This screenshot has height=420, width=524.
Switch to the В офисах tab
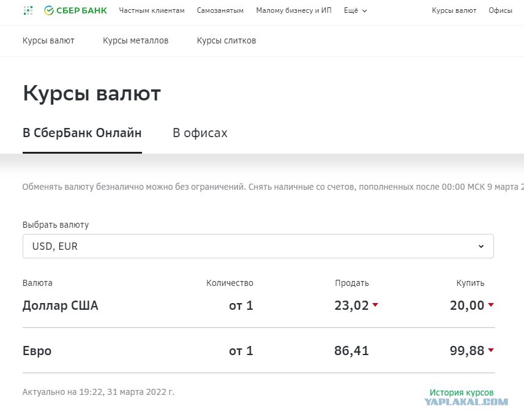(x=200, y=133)
